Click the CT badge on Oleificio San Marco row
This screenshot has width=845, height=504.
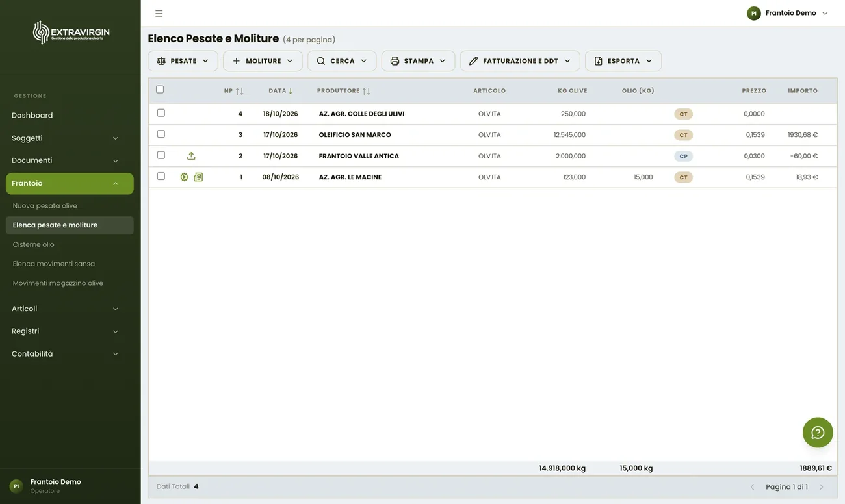click(x=683, y=135)
